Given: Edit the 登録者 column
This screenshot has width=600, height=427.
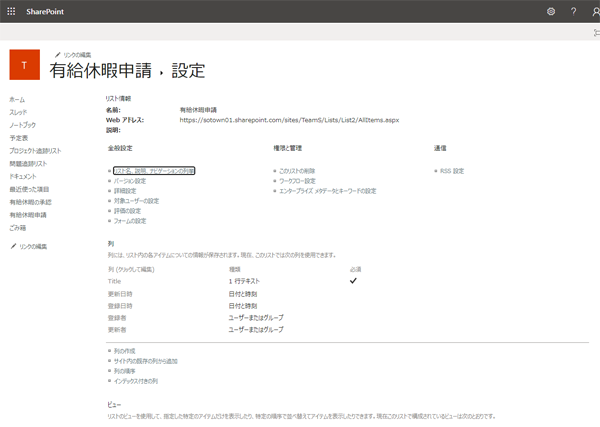Looking at the screenshot, I should [117, 318].
